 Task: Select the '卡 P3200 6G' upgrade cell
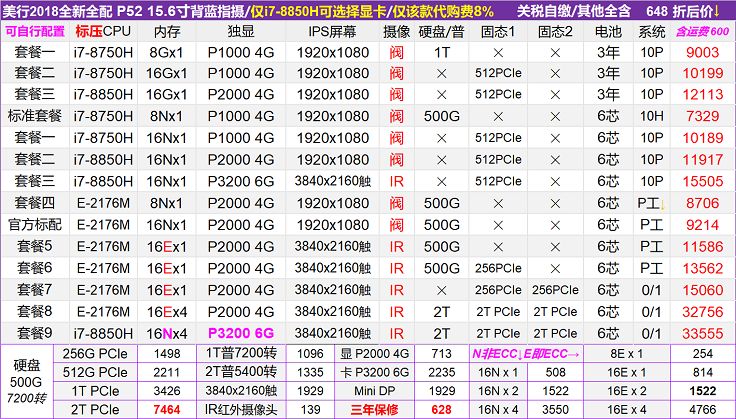375,373
